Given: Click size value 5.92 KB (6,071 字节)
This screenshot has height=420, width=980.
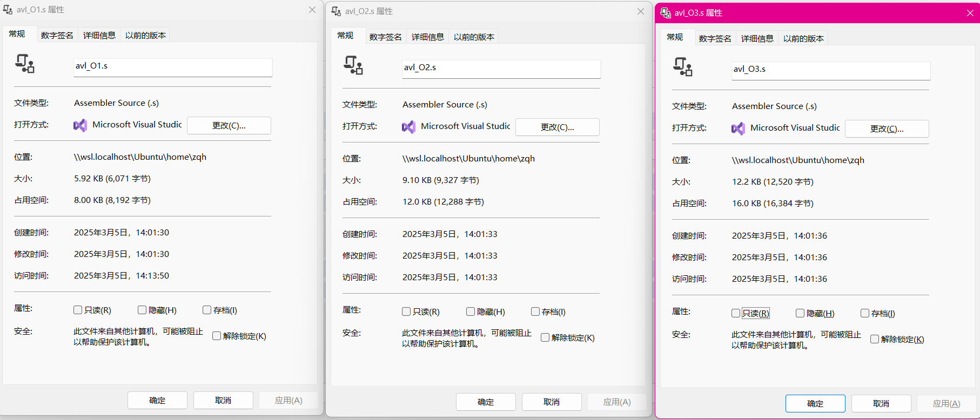Looking at the screenshot, I should pyautogui.click(x=112, y=178).
